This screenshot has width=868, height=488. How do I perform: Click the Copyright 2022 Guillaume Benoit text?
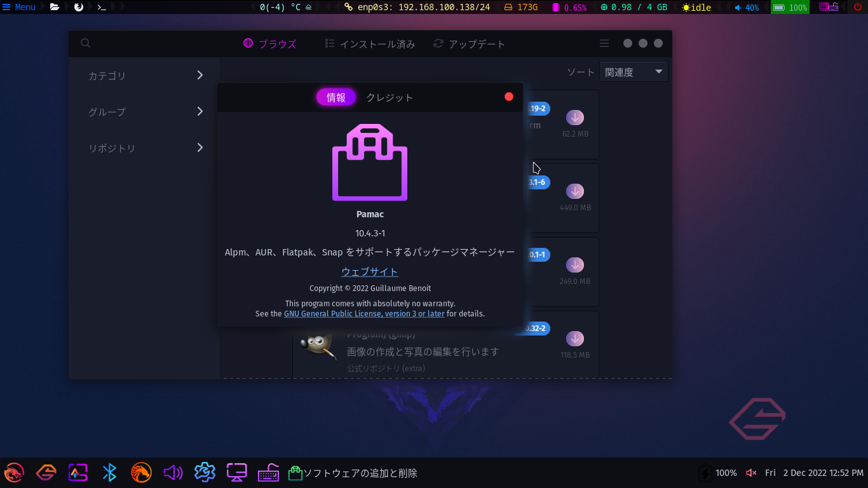(370, 288)
